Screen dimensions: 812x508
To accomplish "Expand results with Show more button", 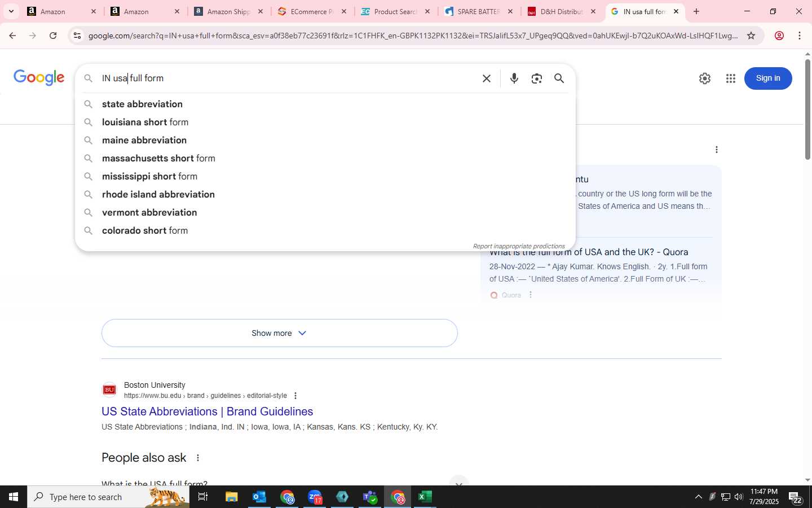I will coord(280,333).
